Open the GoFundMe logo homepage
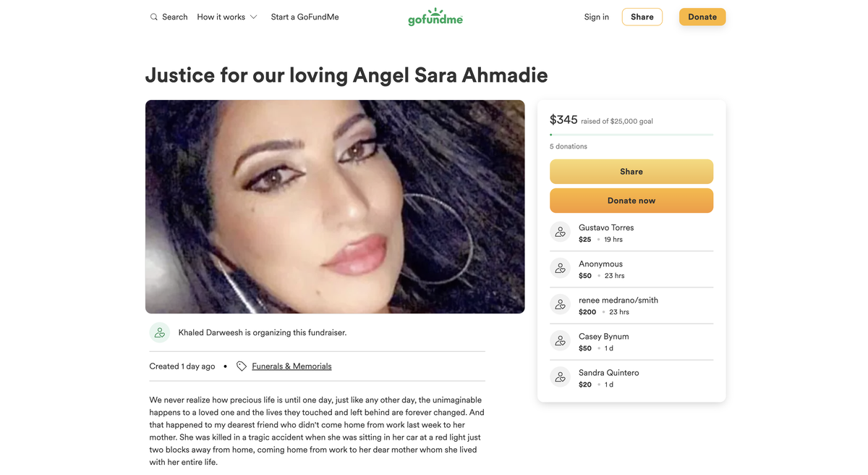Image resolution: width=868 pixels, height=475 pixels. coord(435,17)
